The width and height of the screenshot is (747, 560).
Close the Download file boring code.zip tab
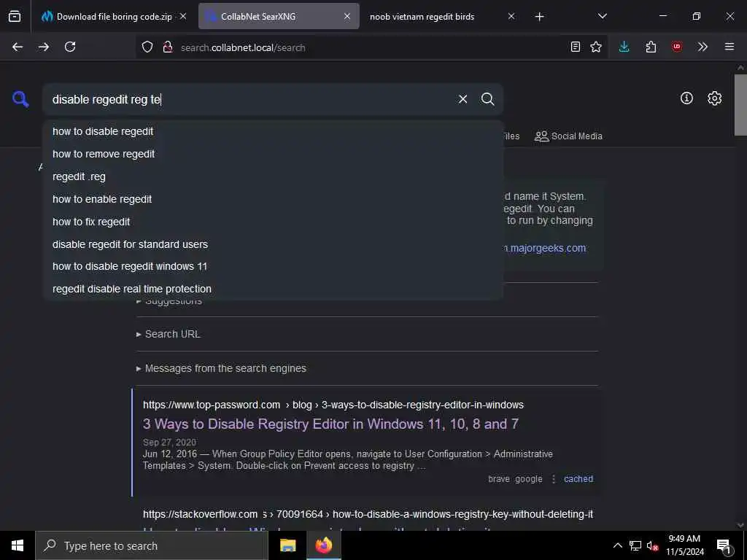tap(183, 16)
